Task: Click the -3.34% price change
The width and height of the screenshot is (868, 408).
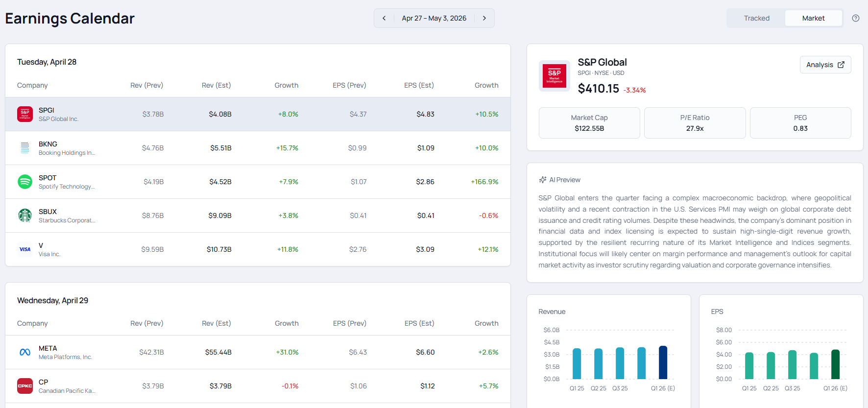Action: [x=634, y=90]
